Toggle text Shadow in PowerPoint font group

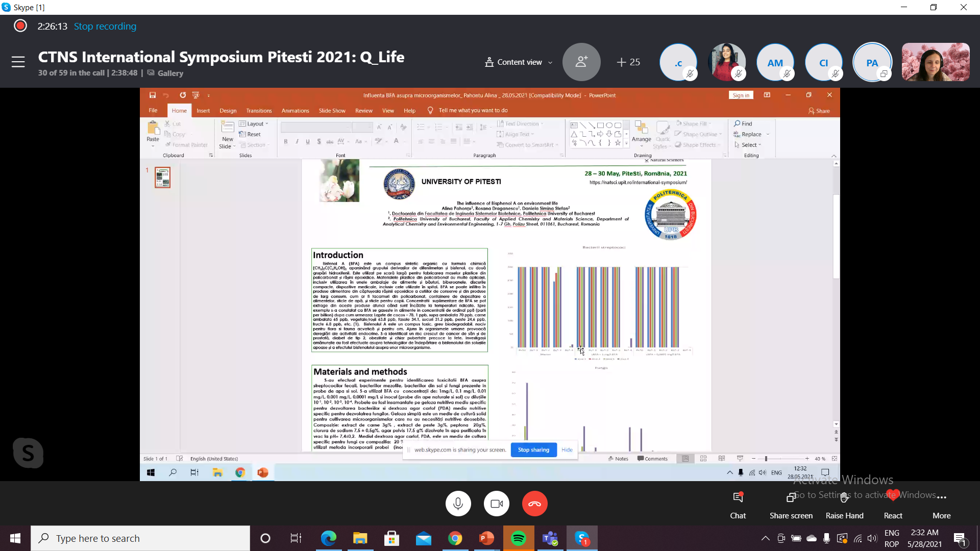coord(318,141)
